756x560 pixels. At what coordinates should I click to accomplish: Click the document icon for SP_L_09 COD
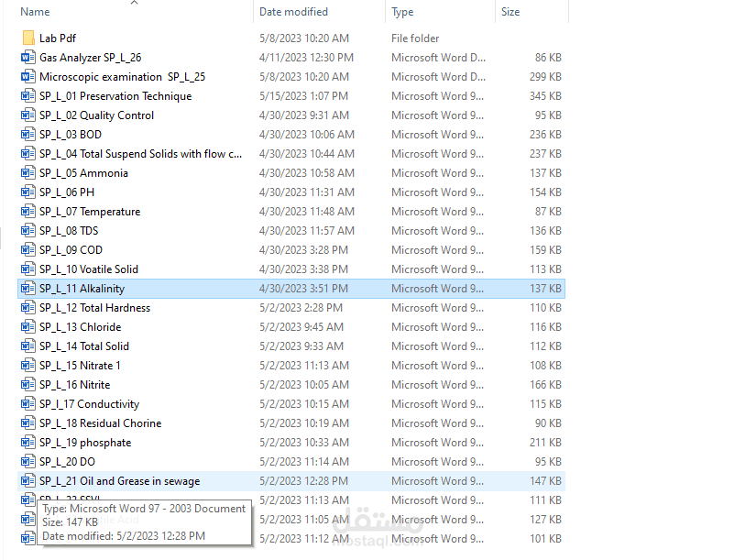click(28, 250)
